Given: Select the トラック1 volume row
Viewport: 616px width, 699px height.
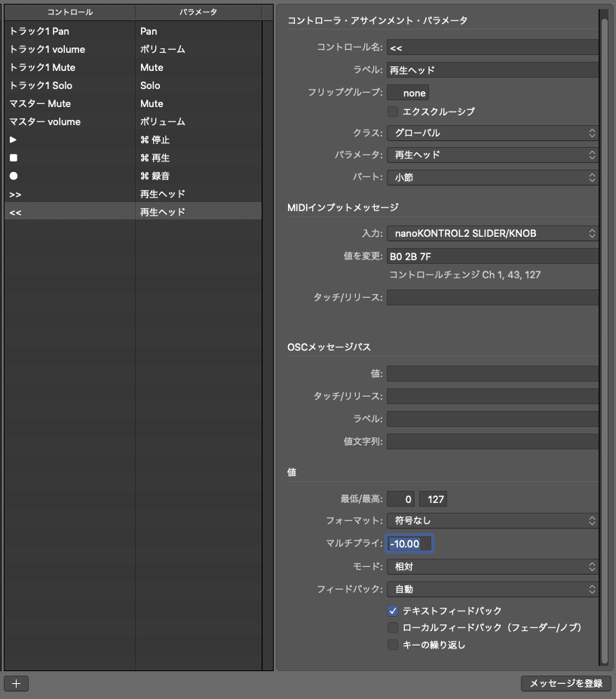Looking at the screenshot, I should 133,49.
